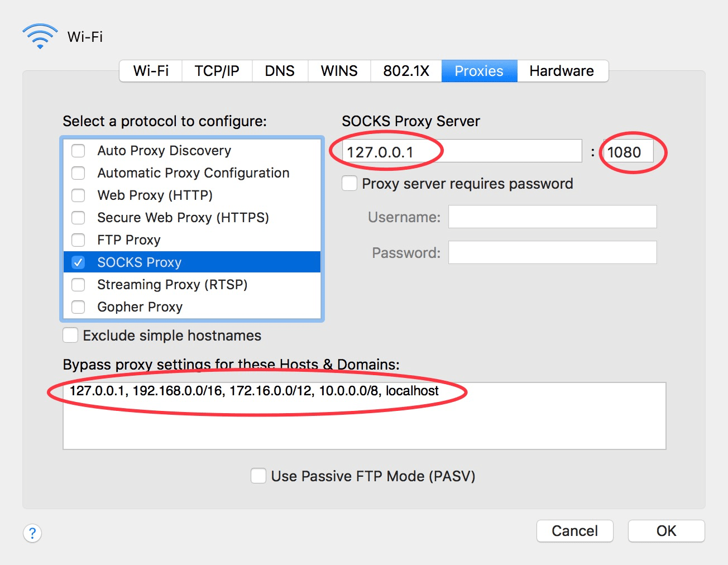The height and width of the screenshot is (565, 728).
Task: Open the TCP/IP tab
Action: click(x=217, y=71)
